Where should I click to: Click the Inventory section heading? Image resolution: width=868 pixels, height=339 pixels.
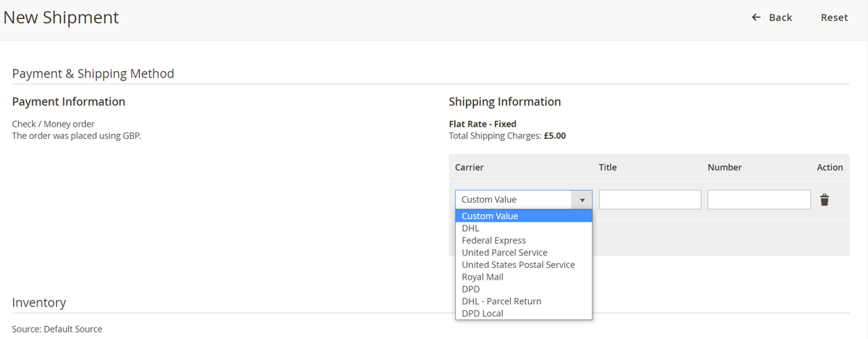point(39,302)
